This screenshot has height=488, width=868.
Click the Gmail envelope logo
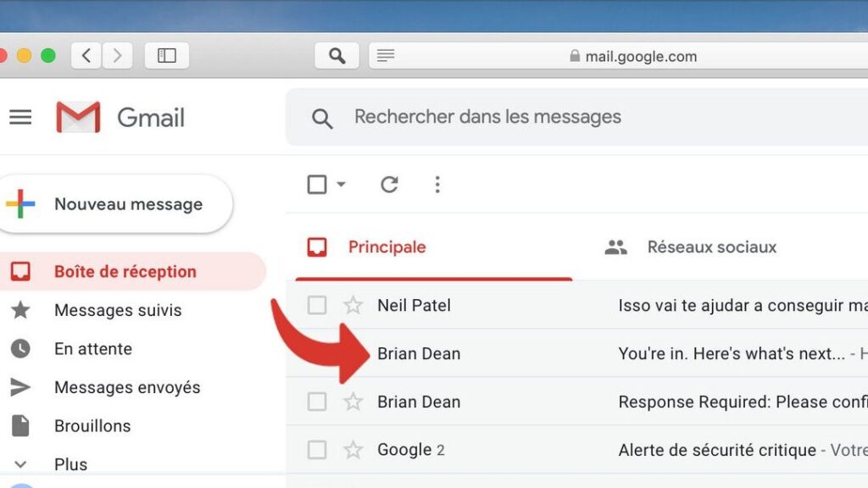pyautogui.click(x=78, y=117)
